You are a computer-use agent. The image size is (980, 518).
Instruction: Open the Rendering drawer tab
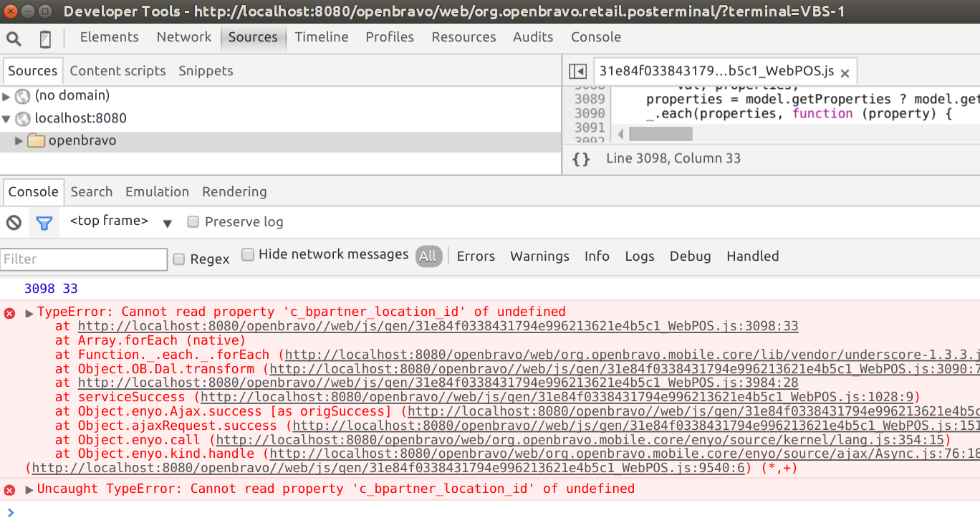coord(234,192)
